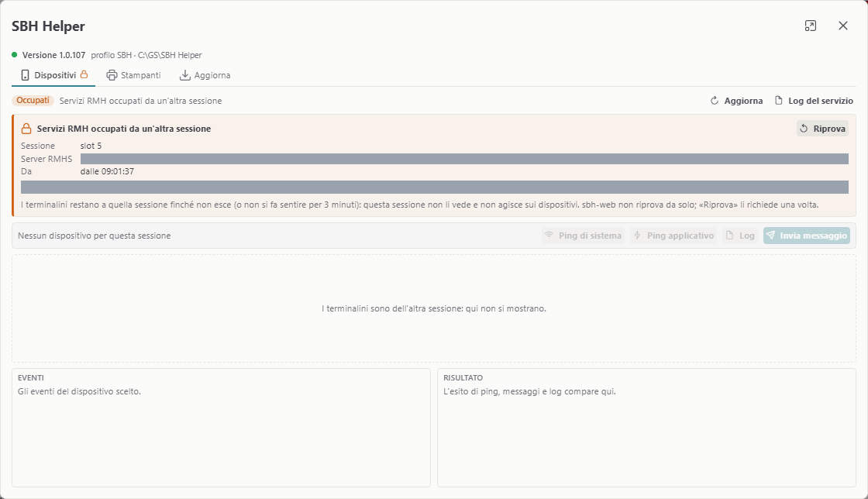Click the orange lock icon in warning banner
Viewport: 868px width, 499px height.
(x=26, y=129)
